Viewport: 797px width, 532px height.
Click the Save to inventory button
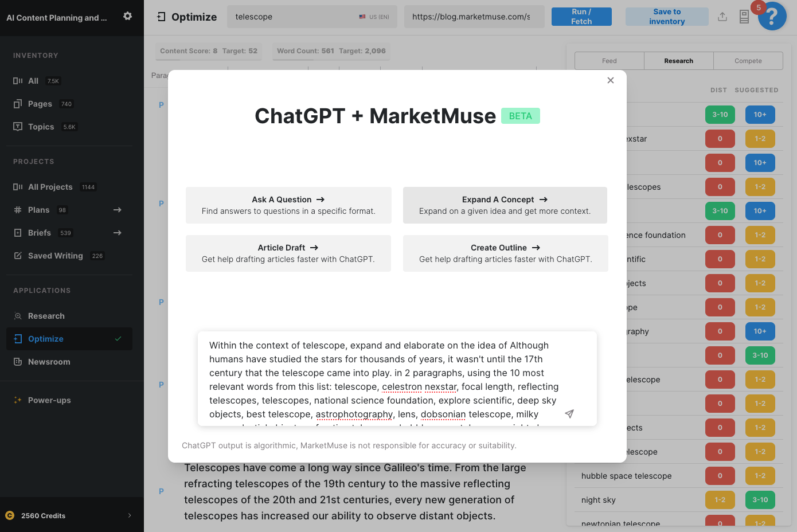click(667, 17)
